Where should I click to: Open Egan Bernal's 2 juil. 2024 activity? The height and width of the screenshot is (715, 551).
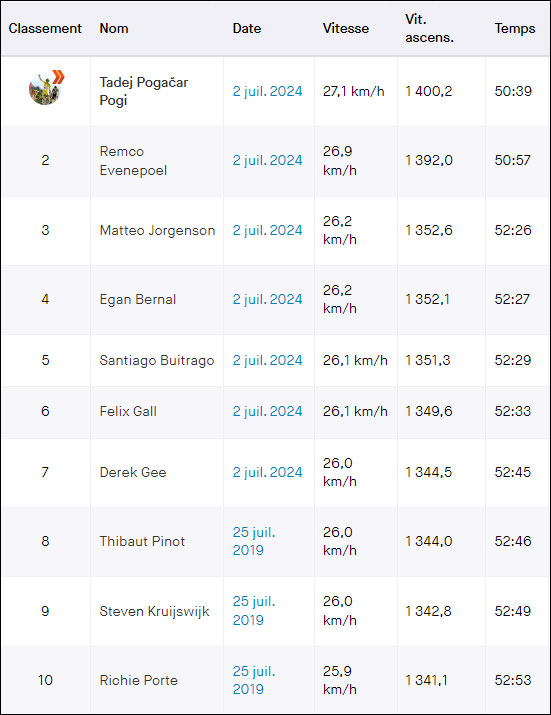(267, 299)
